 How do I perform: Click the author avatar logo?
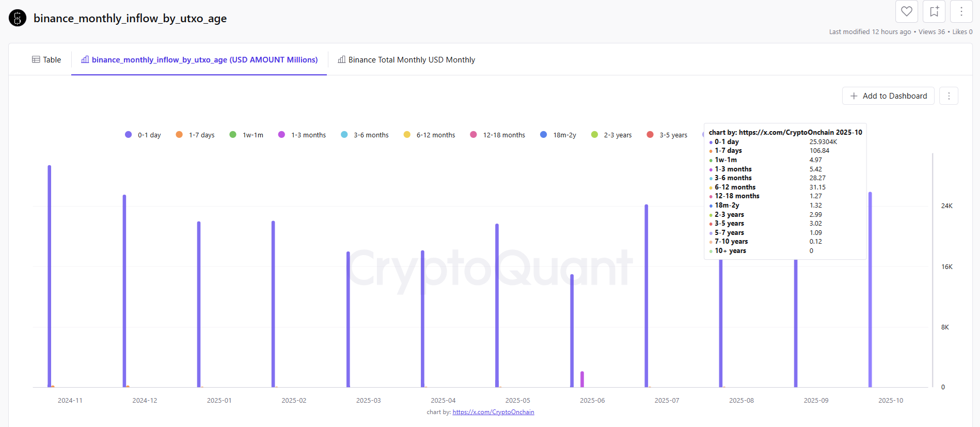(18, 18)
